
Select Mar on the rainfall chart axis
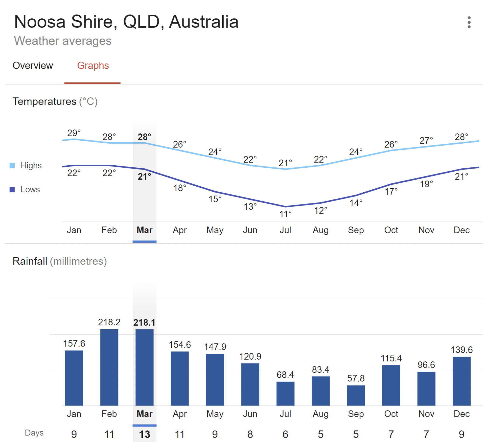(145, 414)
